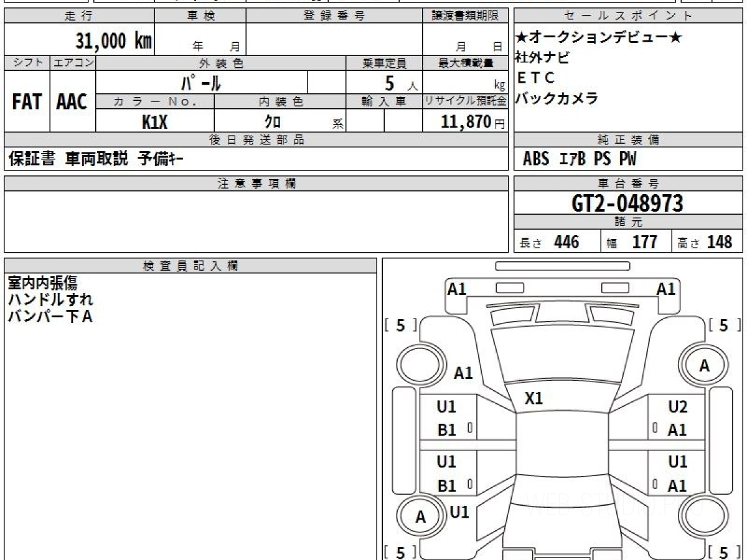Select the K1X color number

(155, 122)
